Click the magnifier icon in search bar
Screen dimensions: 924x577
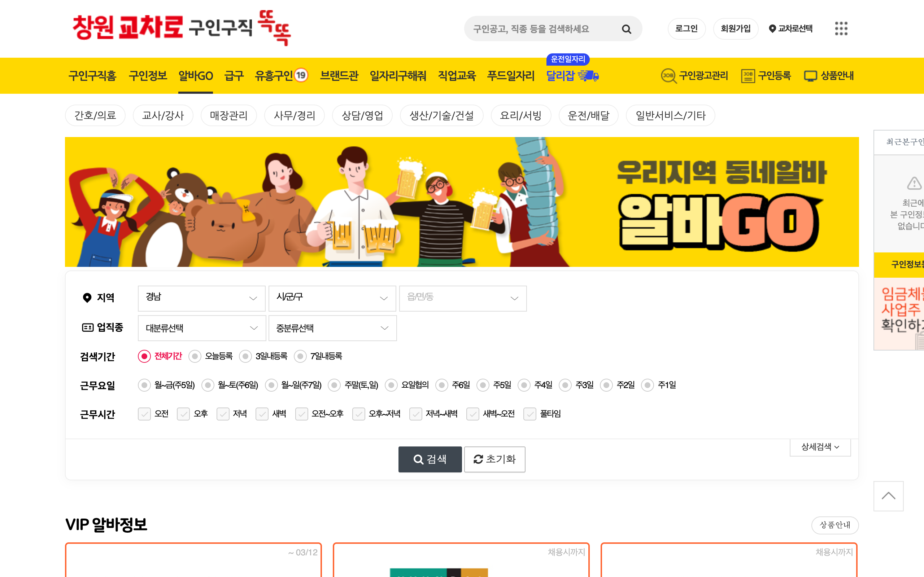pos(626,29)
